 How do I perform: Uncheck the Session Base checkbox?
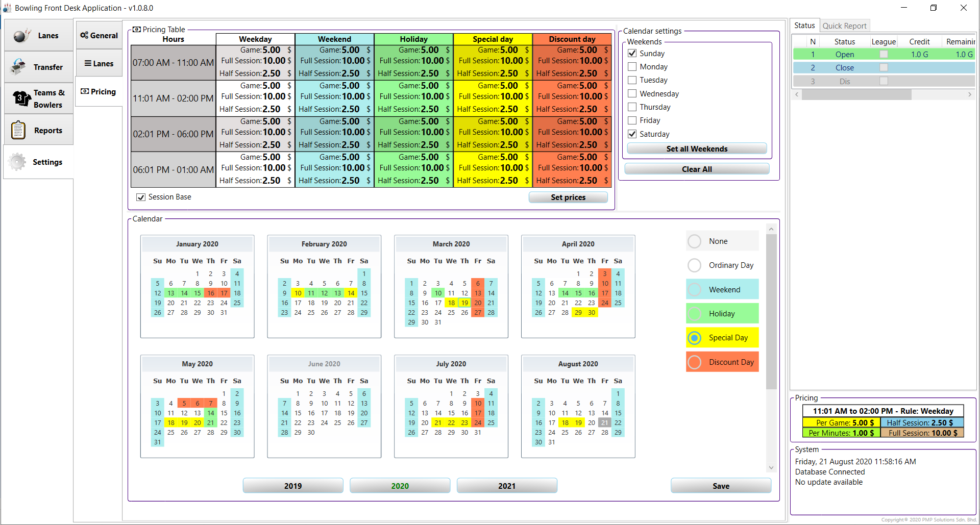(x=141, y=197)
